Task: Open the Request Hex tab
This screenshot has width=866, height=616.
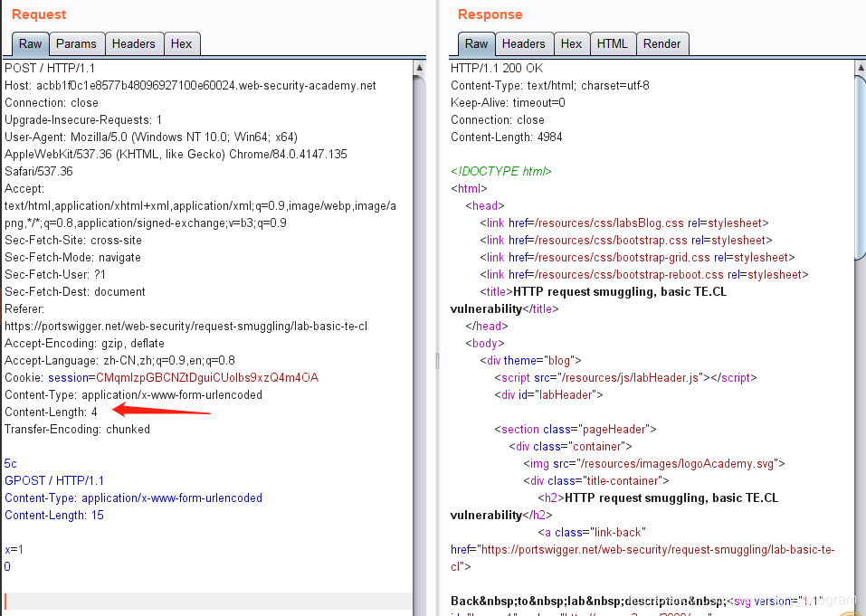Action: tap(181, 43)
